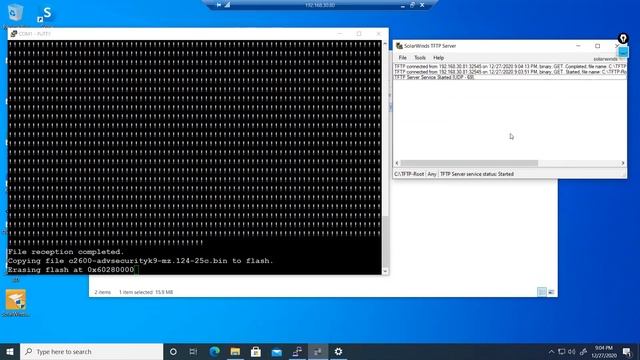Viewport: 640px width, 360px height.
Task: Click the PuTTY icon in COM1 title bar
Action: point(14,34)
